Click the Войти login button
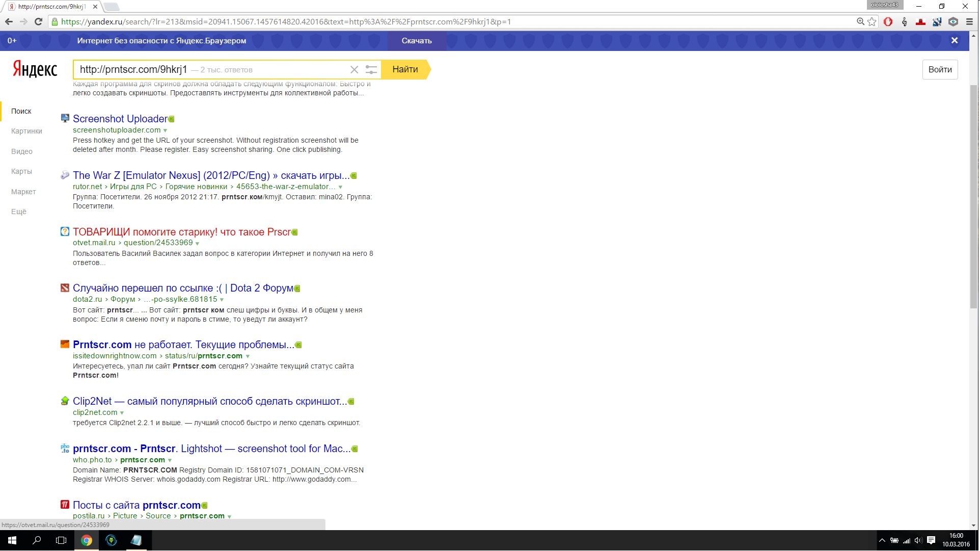The width and height of the screenshot is (980, 551). [x=940, y=70]
